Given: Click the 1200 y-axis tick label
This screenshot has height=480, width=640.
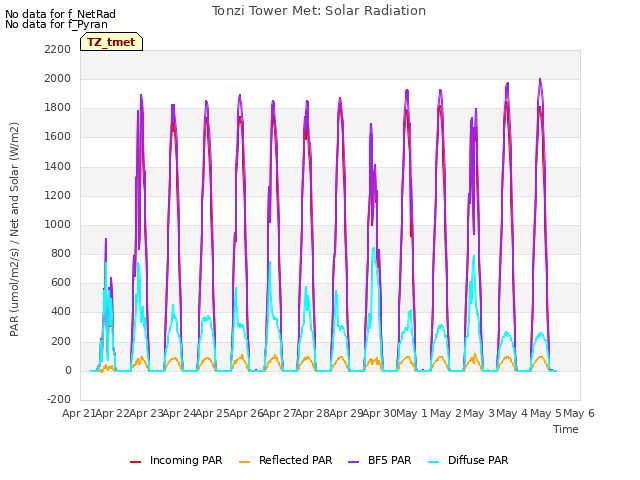Looking at the screenshot, I should [58, 195].
